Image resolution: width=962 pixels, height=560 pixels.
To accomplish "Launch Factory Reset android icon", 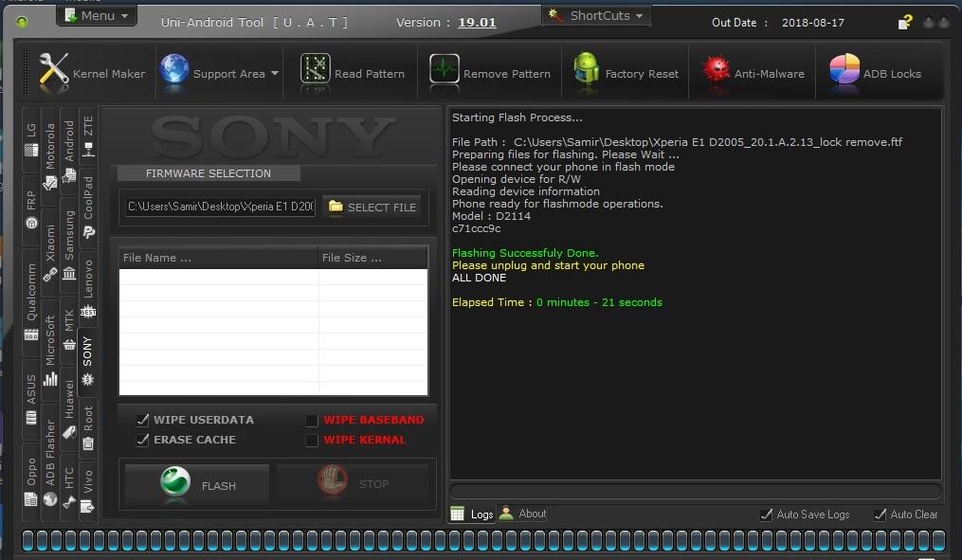I will (586, 68).
